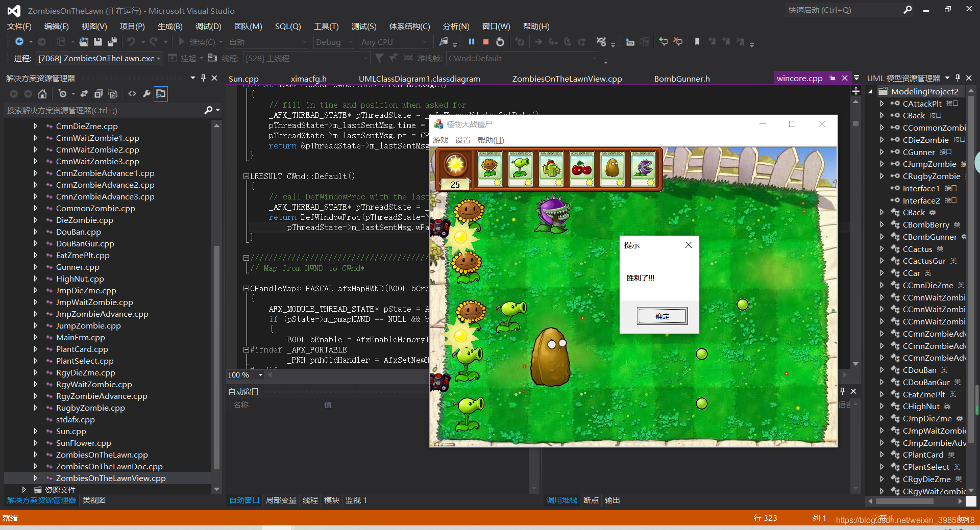Select ZombiesOnTheLawnDoc.cpp in Solution Explorer
The image size is (980, 530).
109,466
